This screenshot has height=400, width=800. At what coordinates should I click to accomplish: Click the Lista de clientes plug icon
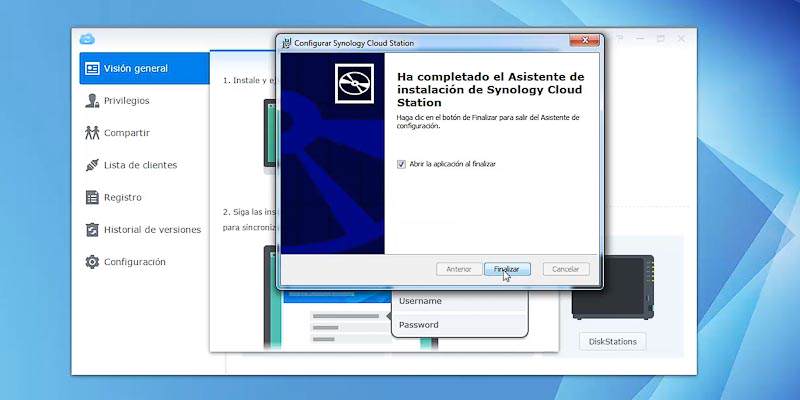tap(92, 165)
